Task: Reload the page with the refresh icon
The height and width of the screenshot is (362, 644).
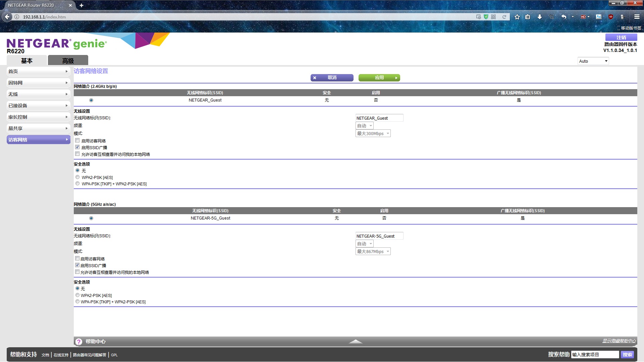Action: pyautogui.click(x=504, y=17)
